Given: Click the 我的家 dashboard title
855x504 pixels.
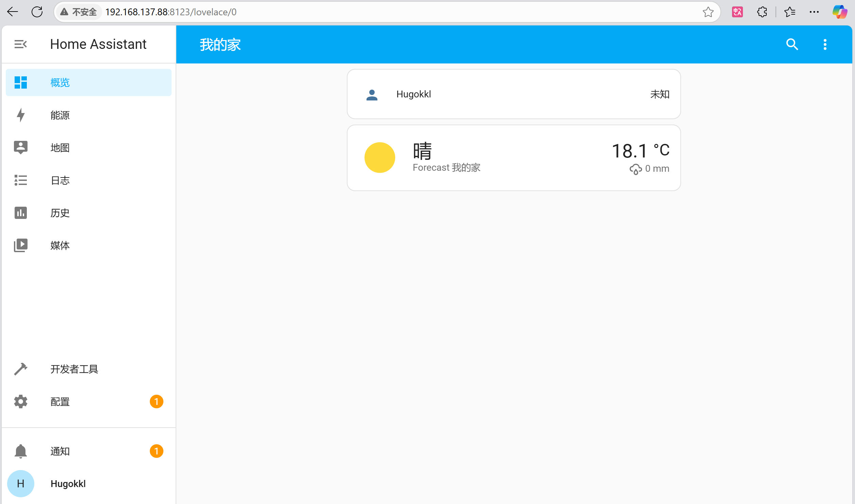Looking at the screenshot, I should point(220,44).
